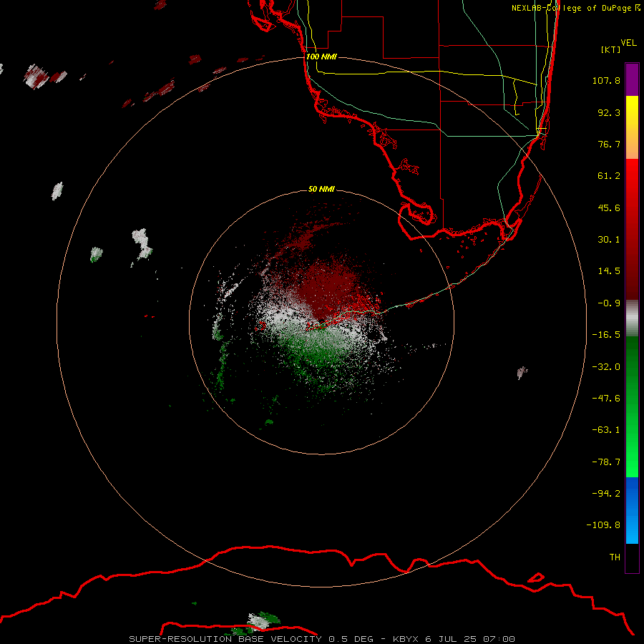644x644 pixels.
Task: Click the 14.5 velocity legend value
Action: coord(609,271)
